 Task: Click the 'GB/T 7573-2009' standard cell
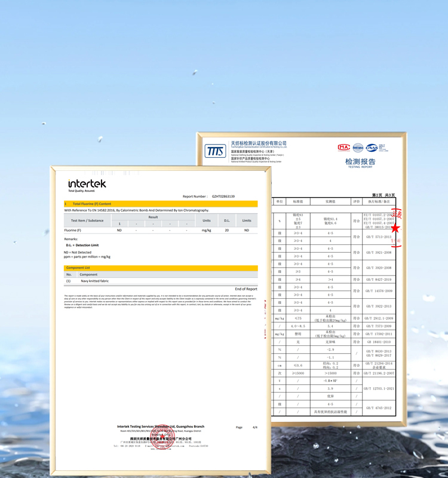(379, 326)
